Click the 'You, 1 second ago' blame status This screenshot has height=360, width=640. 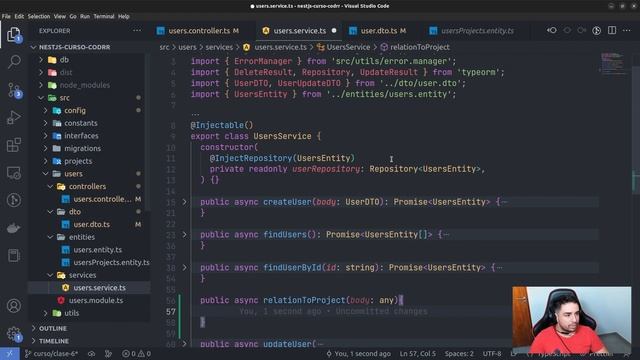[358, 353]
